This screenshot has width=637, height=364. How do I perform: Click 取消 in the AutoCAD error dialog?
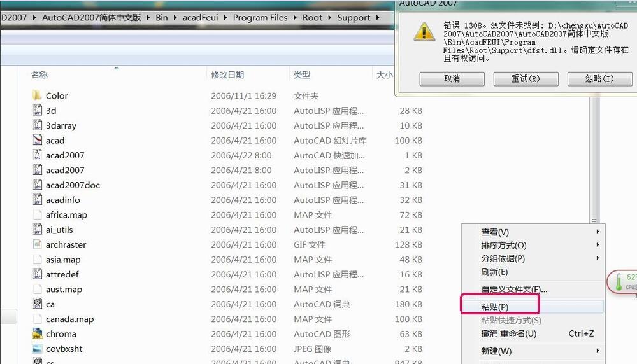pos(452,79)
